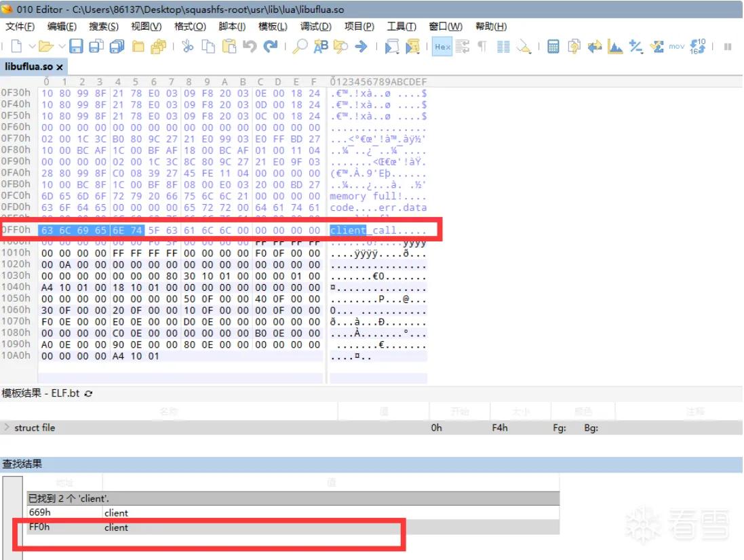Open the 模板(L) menu
744x560 pixels.
273,26
